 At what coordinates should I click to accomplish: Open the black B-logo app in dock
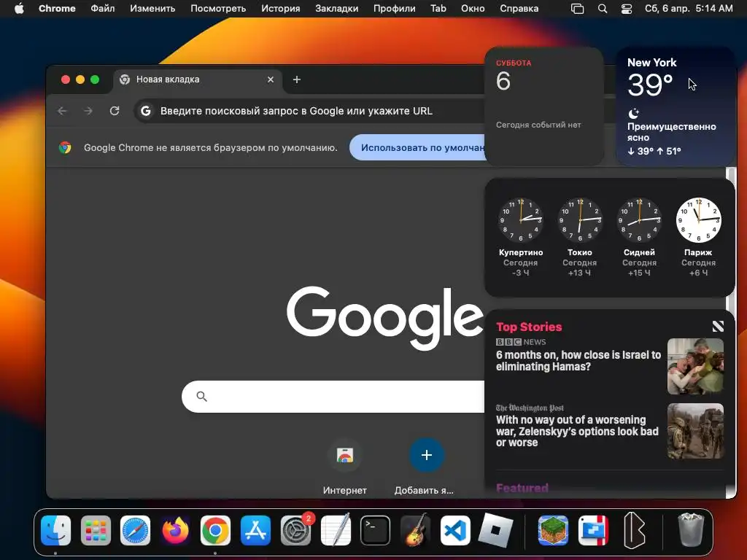tap(634, 530)
